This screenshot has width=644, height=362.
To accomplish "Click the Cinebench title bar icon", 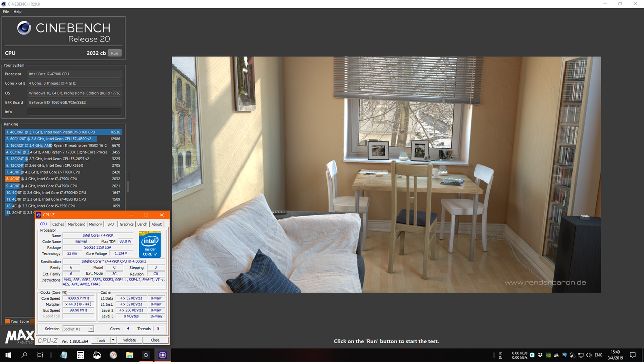I will pyautogui.click(x=4, y=4).
